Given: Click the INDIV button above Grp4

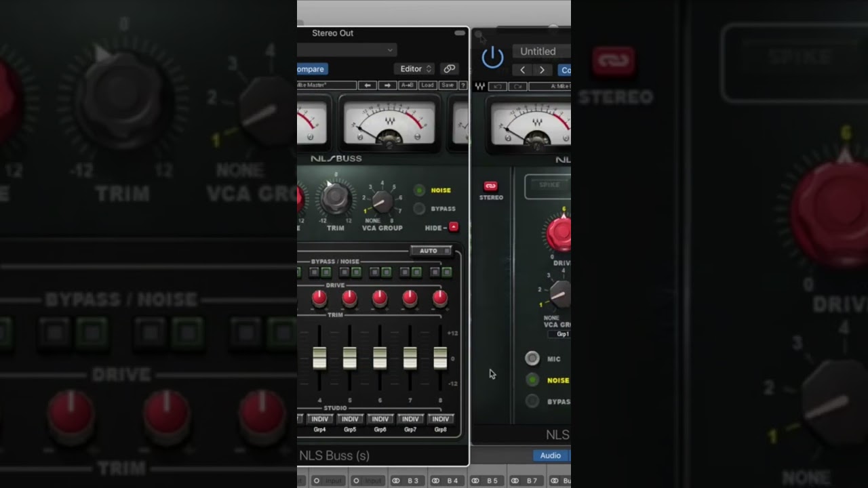Looking at the screenshot, I should [x=319, y=419].
